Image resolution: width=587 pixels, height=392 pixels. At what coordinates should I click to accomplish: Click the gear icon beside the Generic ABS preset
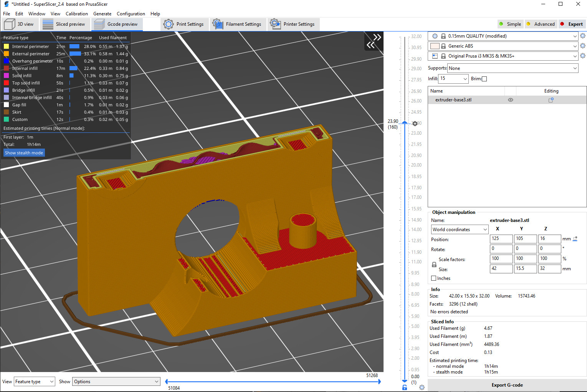pyautogui.click(x=583, y=46)
